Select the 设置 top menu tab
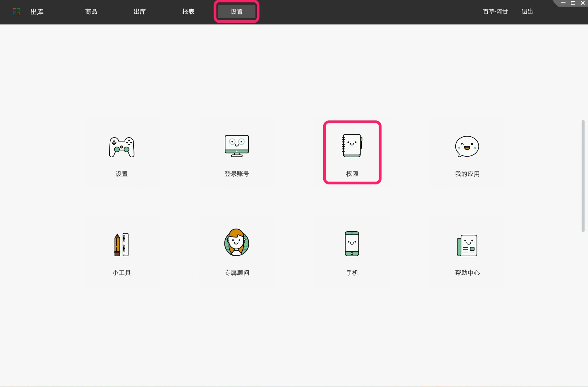This screenshot has height=387, width=588. pyautogui.click(x=236, y=11)
